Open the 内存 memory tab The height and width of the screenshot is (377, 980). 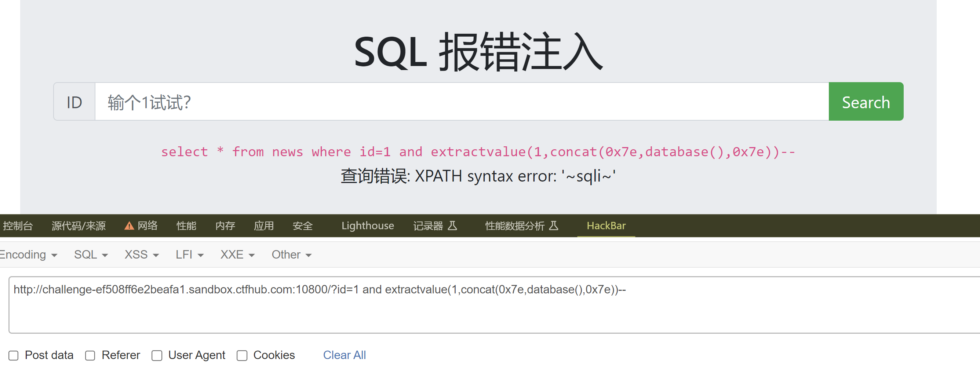(x=225, y=226)
